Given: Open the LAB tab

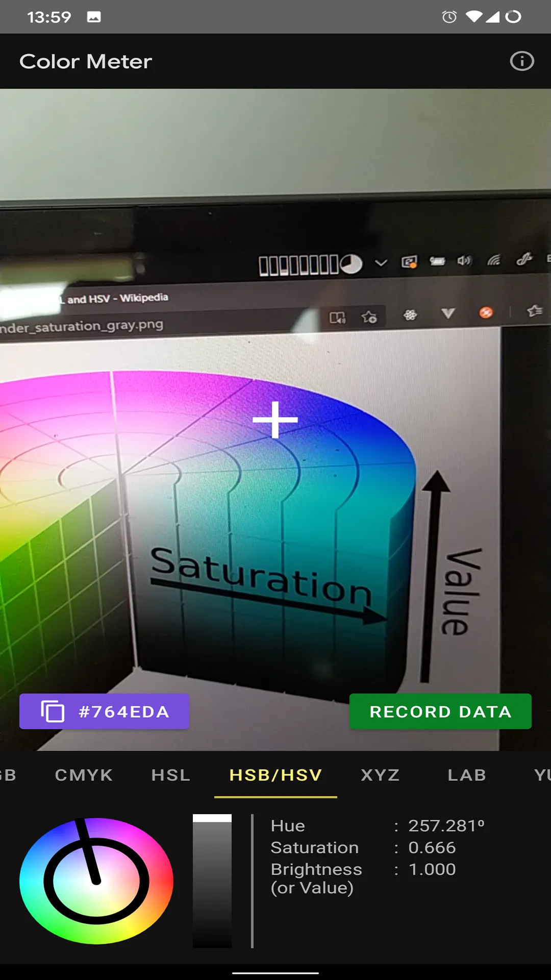Looking at the screenshot, I should (467, 775).
